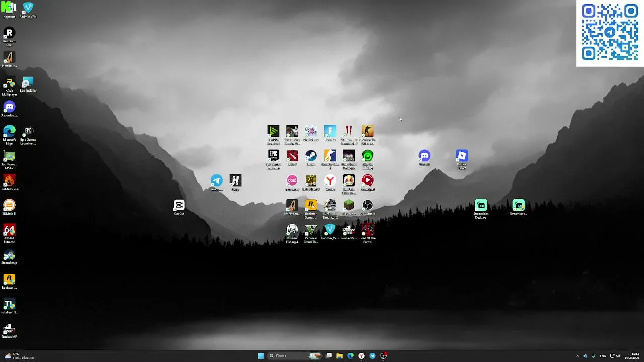Select the Dark Hours Prologue shortcut
The image size is (644, 362).
349,159
